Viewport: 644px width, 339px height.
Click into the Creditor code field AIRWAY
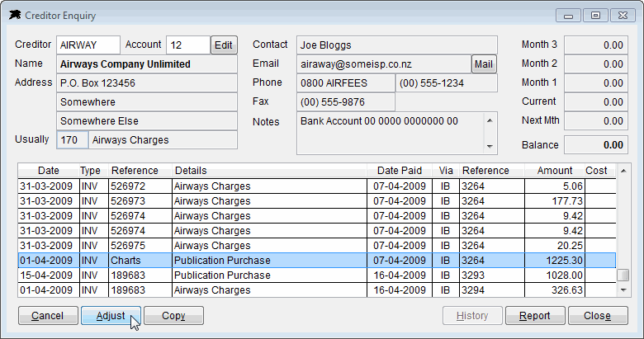[88, 45]
